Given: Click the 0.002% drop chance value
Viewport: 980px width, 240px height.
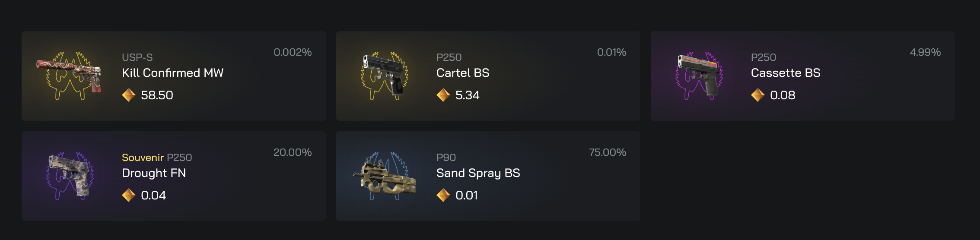Looking at the screenshot, I should pyautogui.click(x=293, y=52).
